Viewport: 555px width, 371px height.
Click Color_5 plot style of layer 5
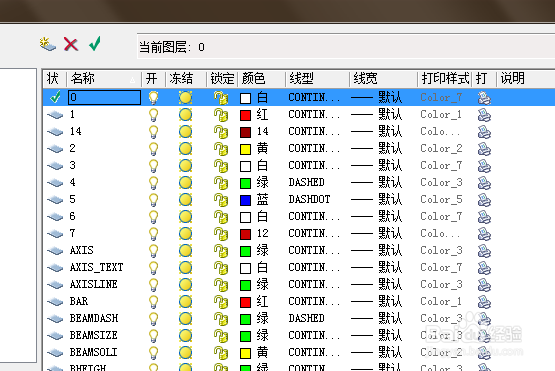tap(441, 200)
